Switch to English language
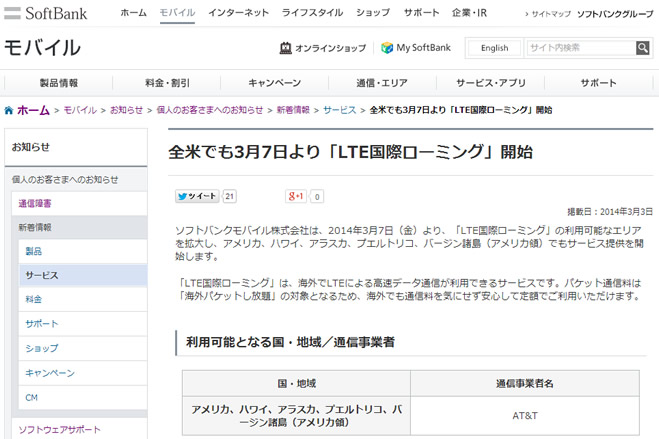Image resolution: width=659 pixels, height=439 pixels. click(494, 48)
